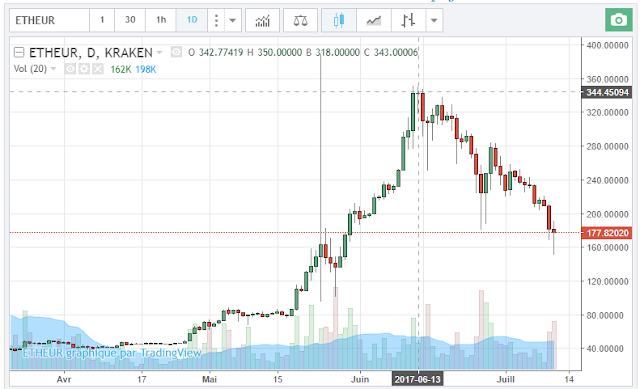This screenshot has width=640, height=389.
Task: Select the 1 minute interval
Action: [102, 20]
